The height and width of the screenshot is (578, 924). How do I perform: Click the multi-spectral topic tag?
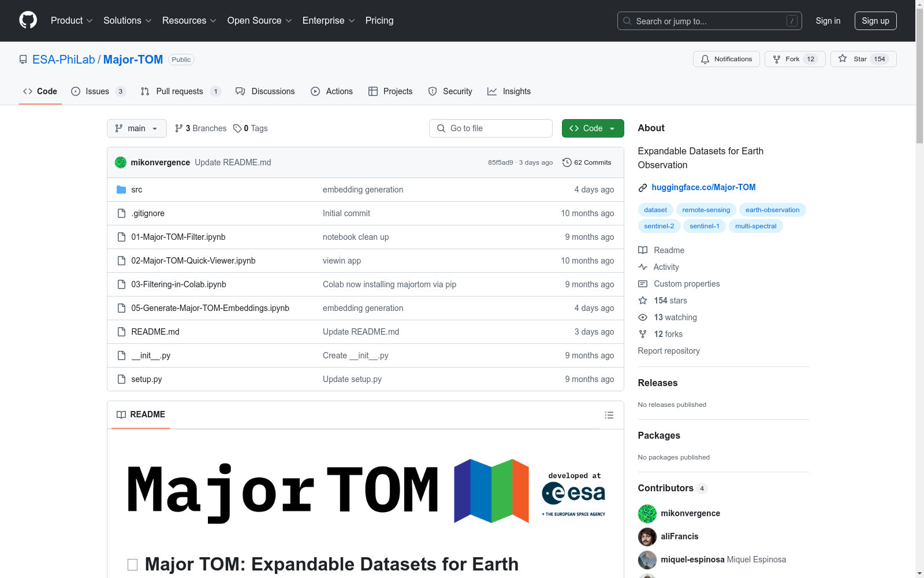pos(756,226)
